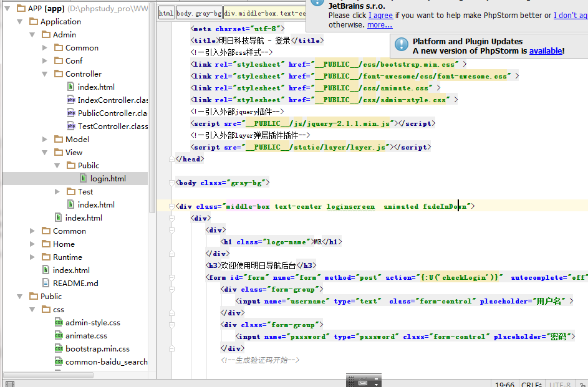Collapse the Public folder arrow
The height and width of the screenshot is (387, 588).
pos(19,297)
